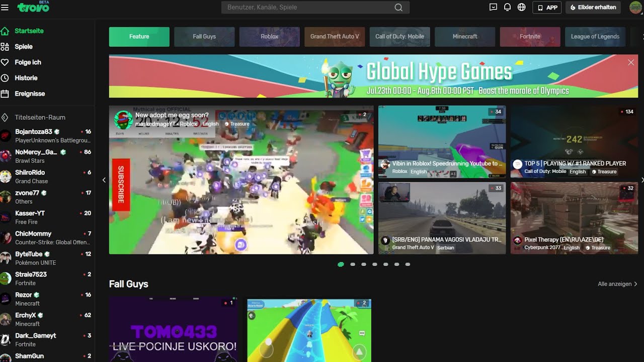
Task: Click the Elixier erhalten button
Action: pyautogui.click(x=594, y=8)
